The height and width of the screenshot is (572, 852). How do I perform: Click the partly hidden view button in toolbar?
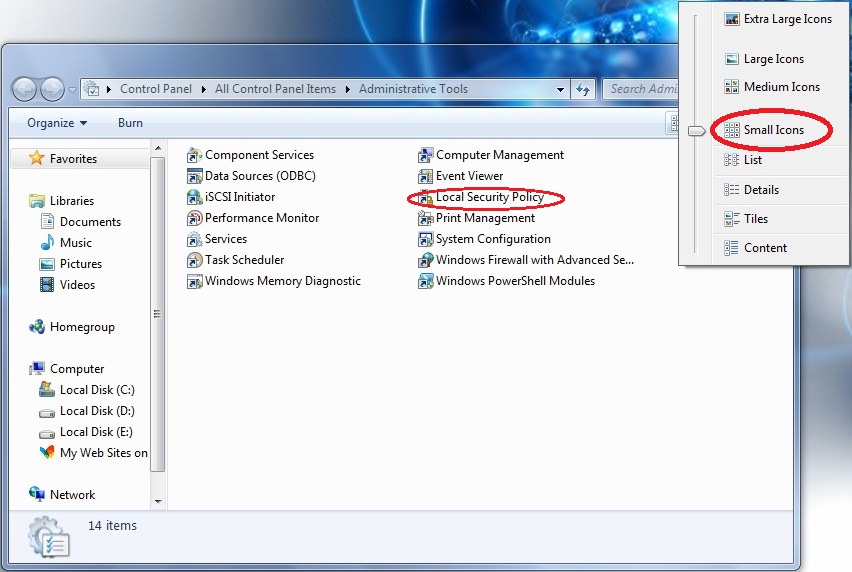tap(673, 123)
